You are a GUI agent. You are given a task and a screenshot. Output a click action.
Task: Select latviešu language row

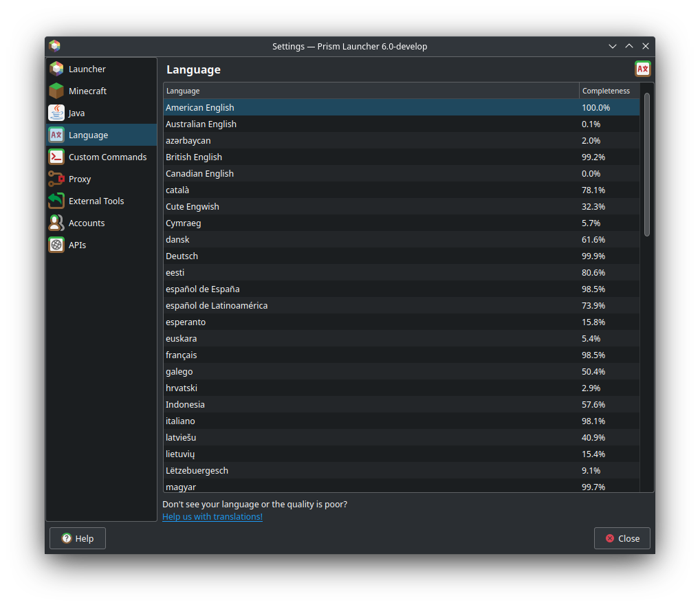click(402, 438)
